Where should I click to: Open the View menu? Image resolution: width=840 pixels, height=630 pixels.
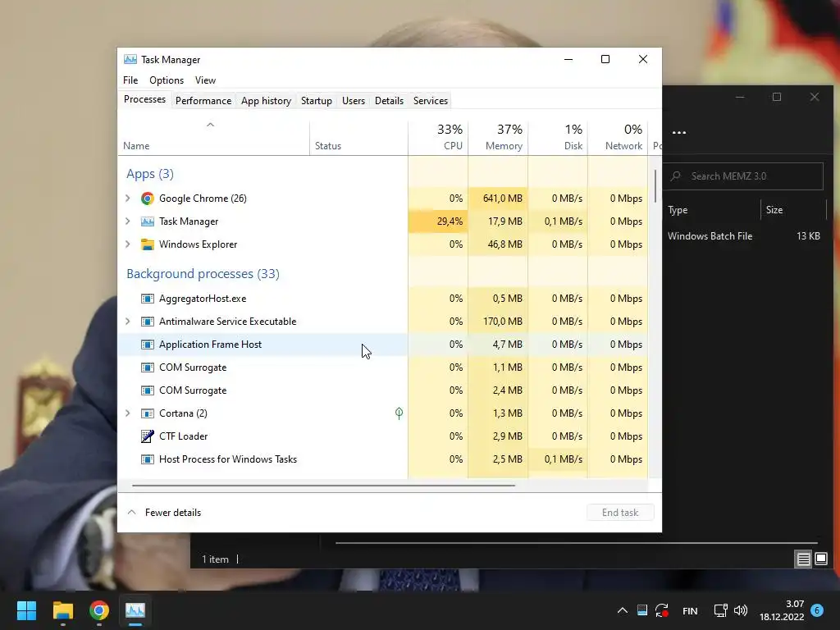pyautogui.click(x=205, y=80)
